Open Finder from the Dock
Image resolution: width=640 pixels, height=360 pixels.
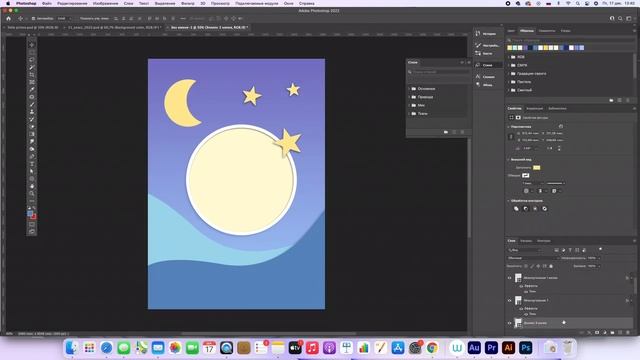[72, 348]
